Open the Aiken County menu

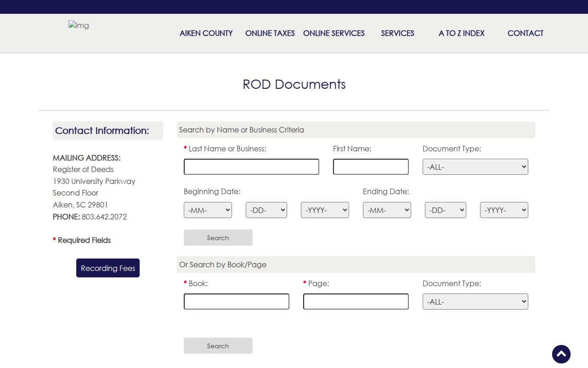point(206,33)
